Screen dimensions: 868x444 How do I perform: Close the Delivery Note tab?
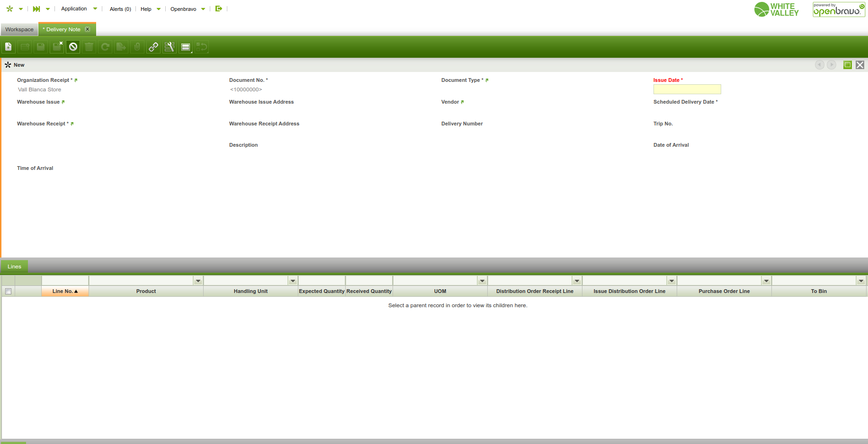click(88, 29)
